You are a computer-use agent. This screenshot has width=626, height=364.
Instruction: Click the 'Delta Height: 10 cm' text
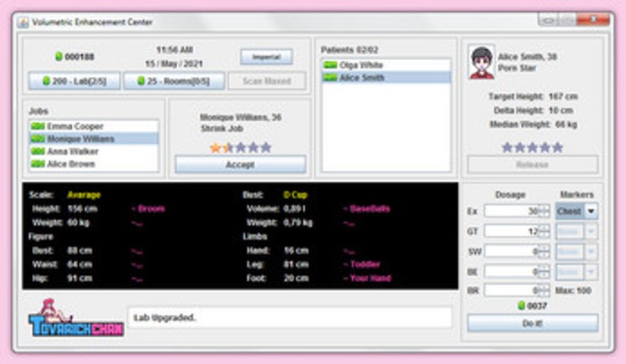(x=533, y=111)
